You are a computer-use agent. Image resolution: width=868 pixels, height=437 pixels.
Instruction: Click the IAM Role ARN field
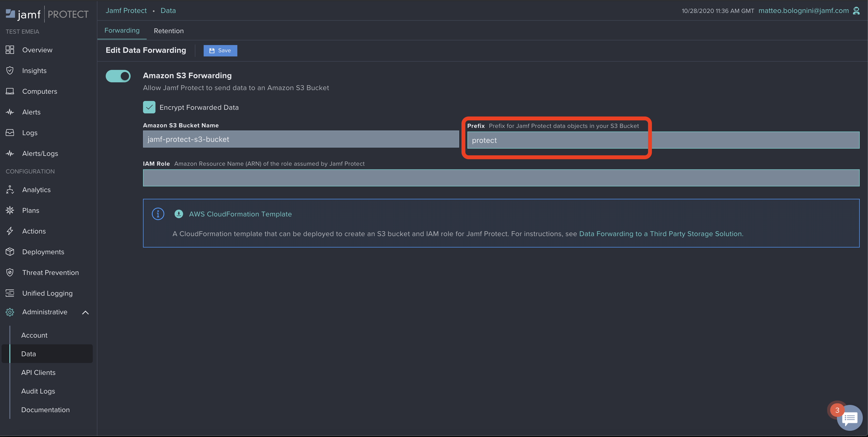501,178
